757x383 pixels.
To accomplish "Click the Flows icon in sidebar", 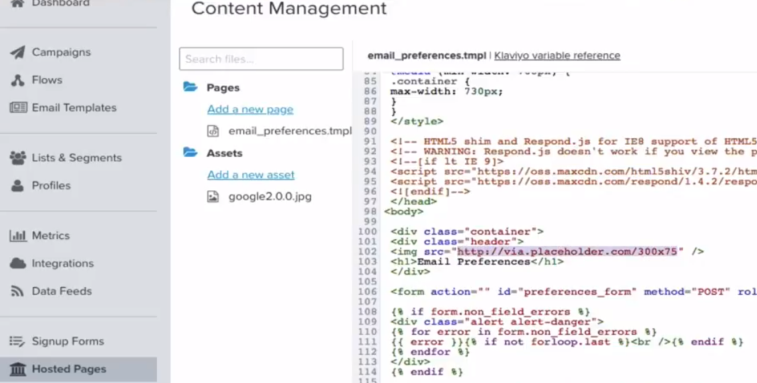I will click(x=18, y=80).
